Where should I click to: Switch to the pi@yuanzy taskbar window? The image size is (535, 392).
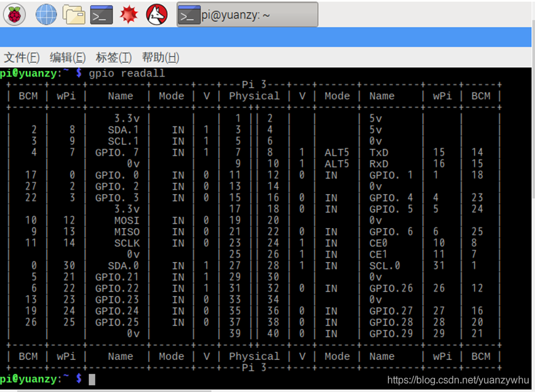tap(247, 14)
